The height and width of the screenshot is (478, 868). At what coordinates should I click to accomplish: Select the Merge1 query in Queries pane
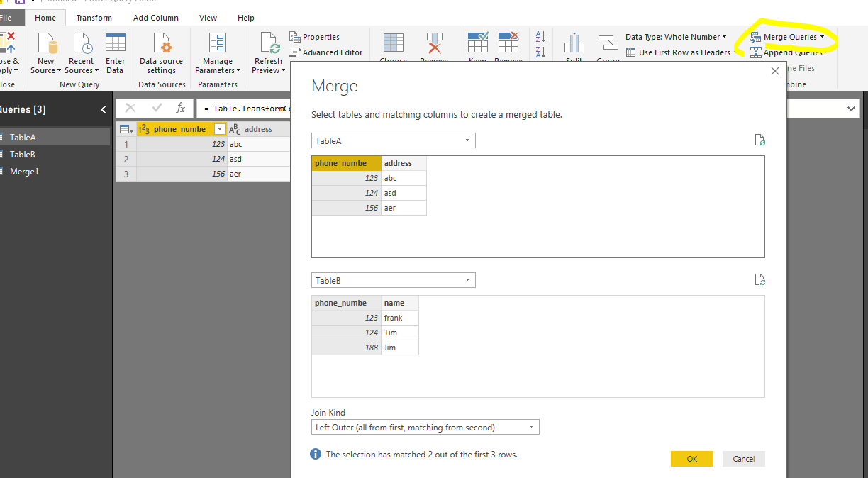[55, 171]
